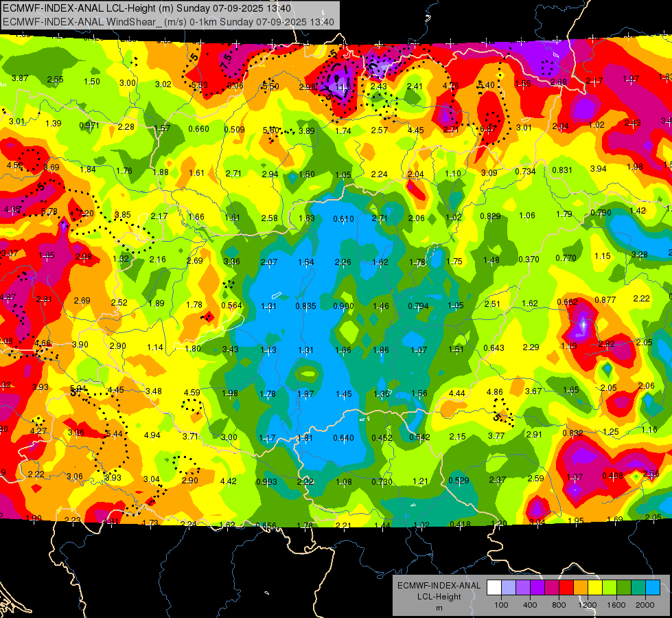Click the wind shear value "2.51"

coord(492,304)
